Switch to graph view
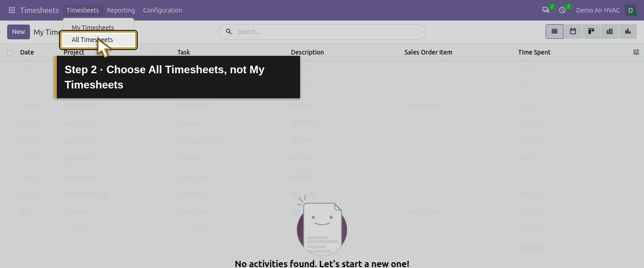The image size is (644, 268). pyautogui.click(x=628, y=31)
